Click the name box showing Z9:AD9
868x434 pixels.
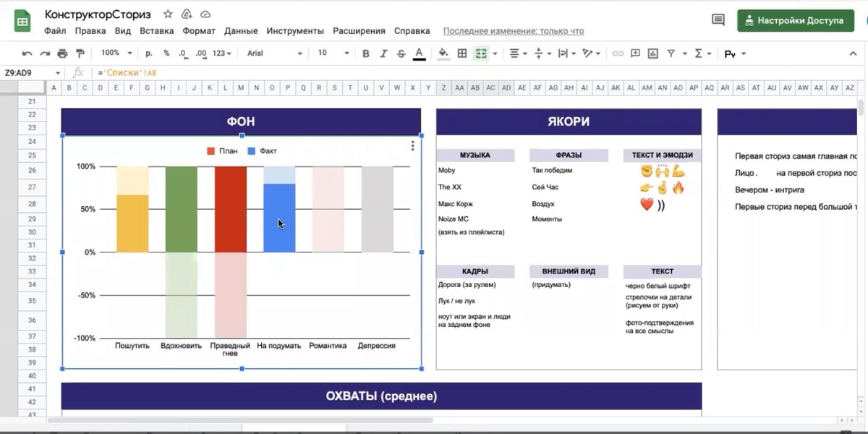click(x=33, y=73)
